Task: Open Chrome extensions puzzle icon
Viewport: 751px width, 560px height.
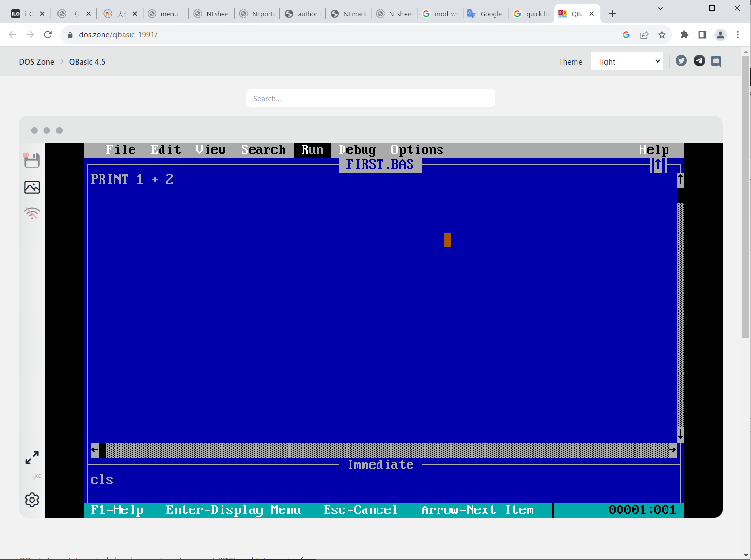Action: tap(684, 35)
